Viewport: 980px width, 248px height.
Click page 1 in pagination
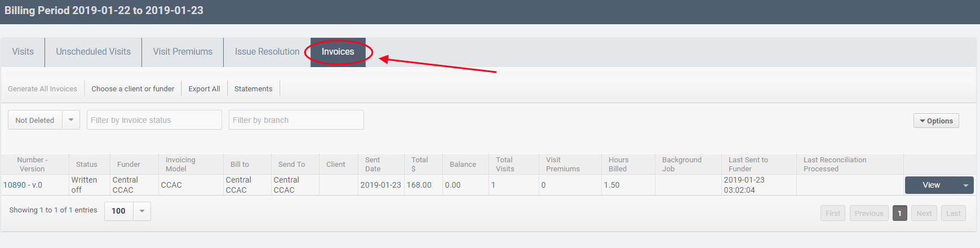[899, 214]
